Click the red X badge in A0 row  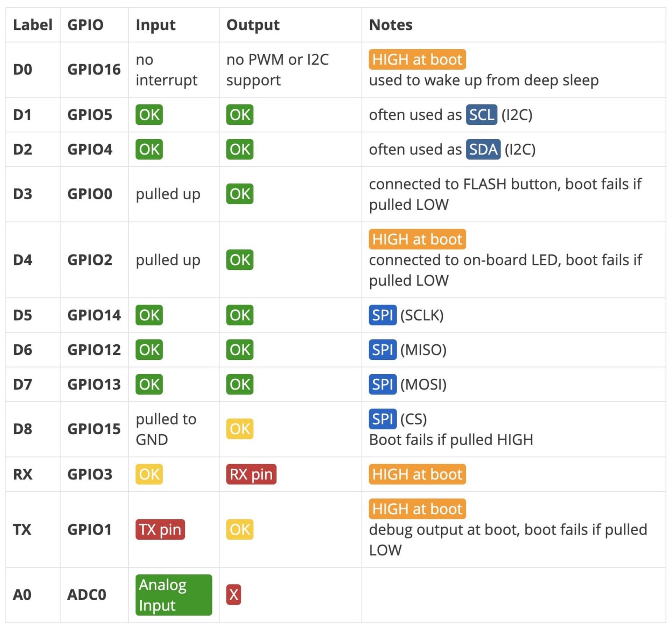(234, 595)
